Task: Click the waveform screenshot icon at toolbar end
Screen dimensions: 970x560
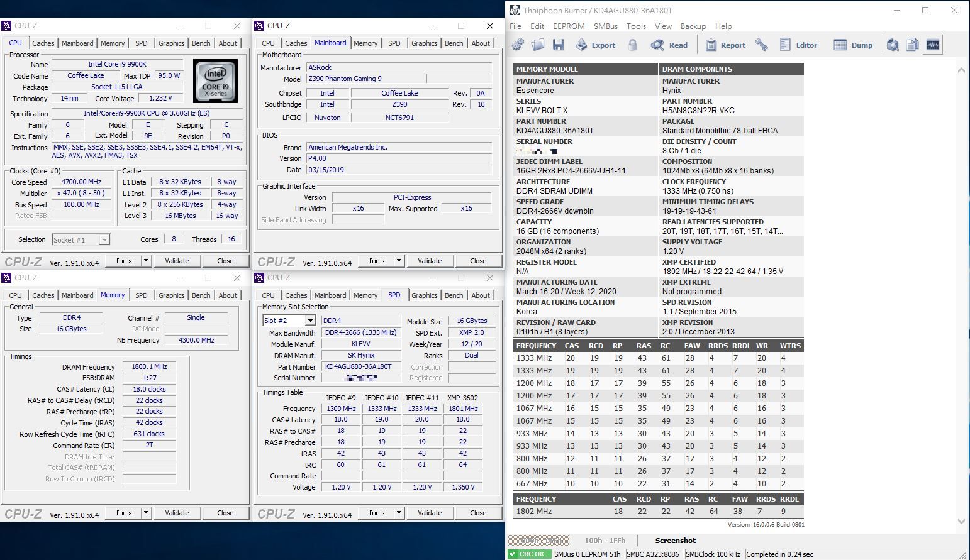Action: pyautogui.click(x=932, y=45)
